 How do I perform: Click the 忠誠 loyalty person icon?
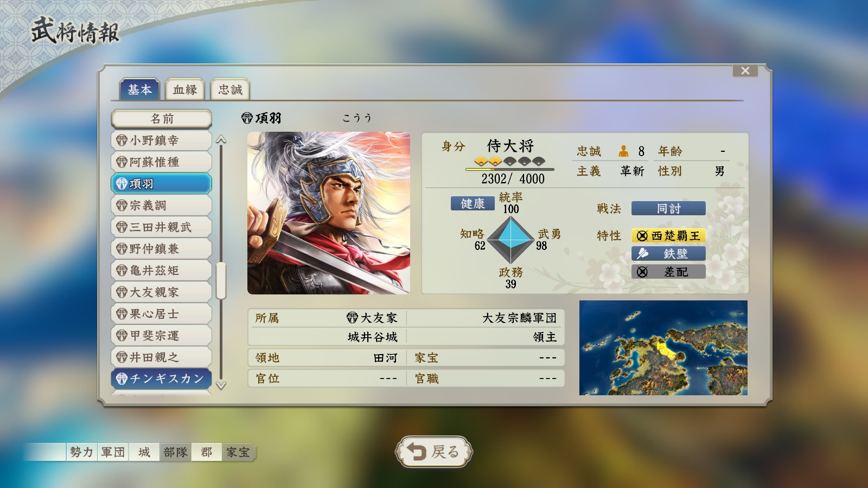pos(624,151)
